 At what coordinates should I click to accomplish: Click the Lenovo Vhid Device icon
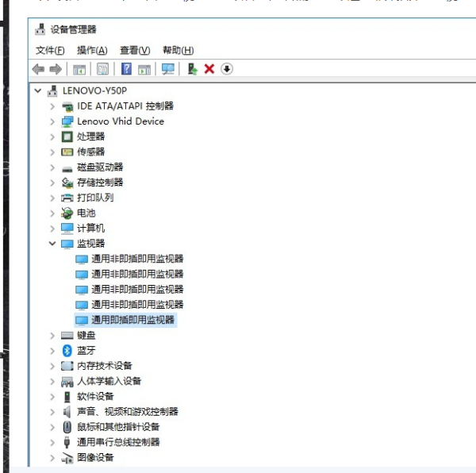[67, 121]
